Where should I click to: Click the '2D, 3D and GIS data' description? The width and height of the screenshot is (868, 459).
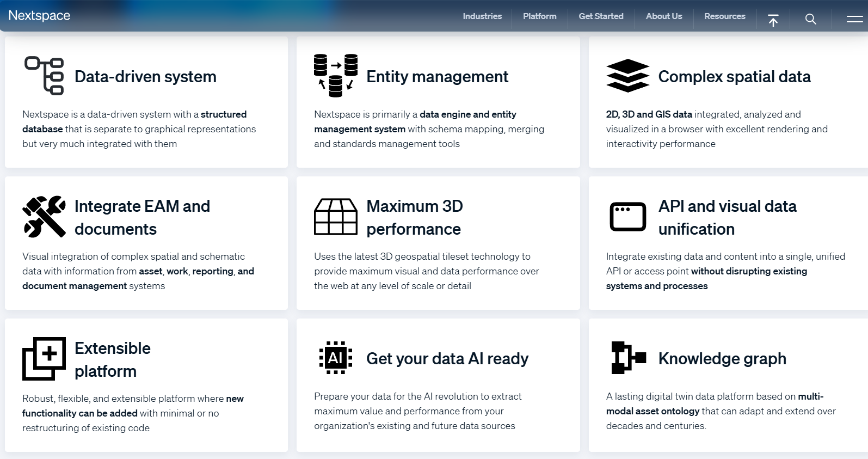coord(717,129)
